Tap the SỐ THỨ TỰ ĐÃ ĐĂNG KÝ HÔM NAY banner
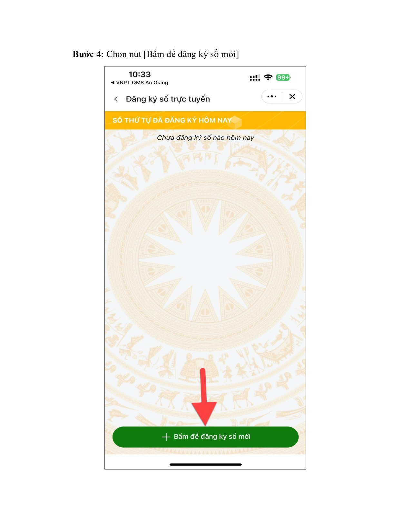The height and width of the screenshot is (532, 411). [x=205, y=120]
